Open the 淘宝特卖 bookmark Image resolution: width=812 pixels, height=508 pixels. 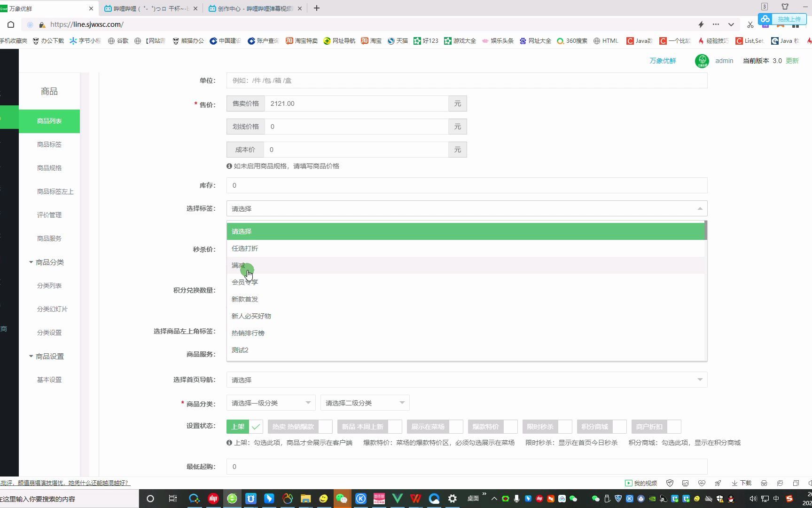tap(302, 41)
